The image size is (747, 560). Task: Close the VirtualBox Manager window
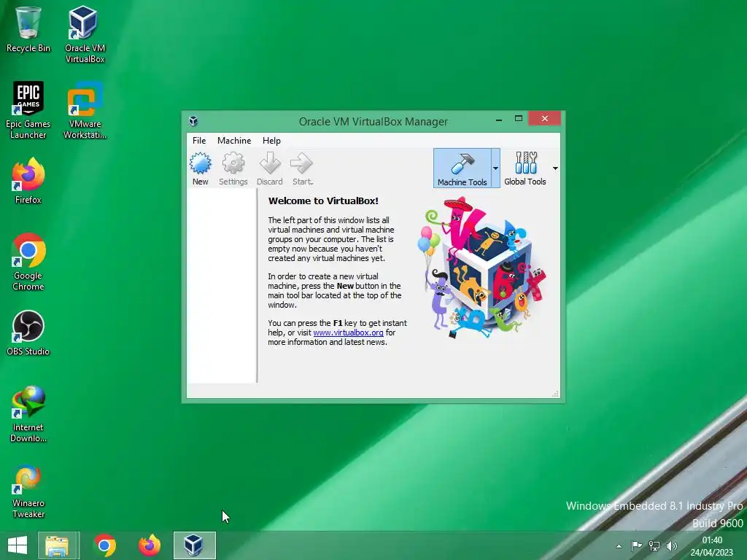pos(544,118)
